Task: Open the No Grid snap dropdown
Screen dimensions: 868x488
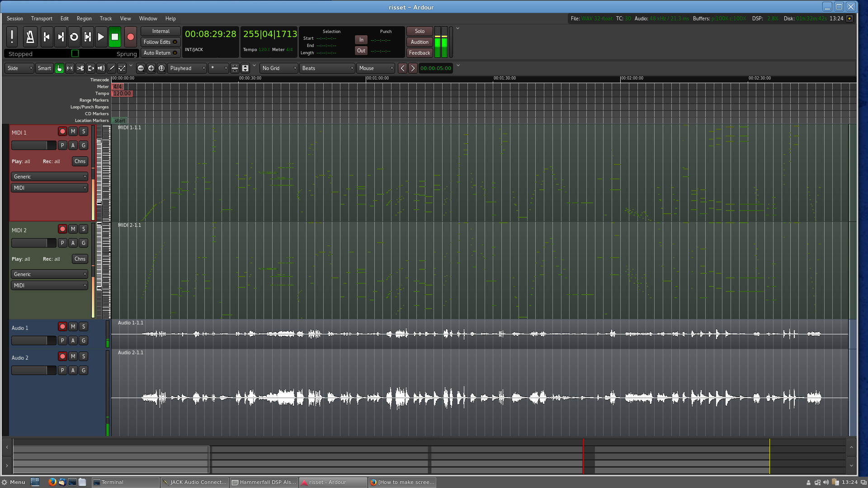Action: 279,68
